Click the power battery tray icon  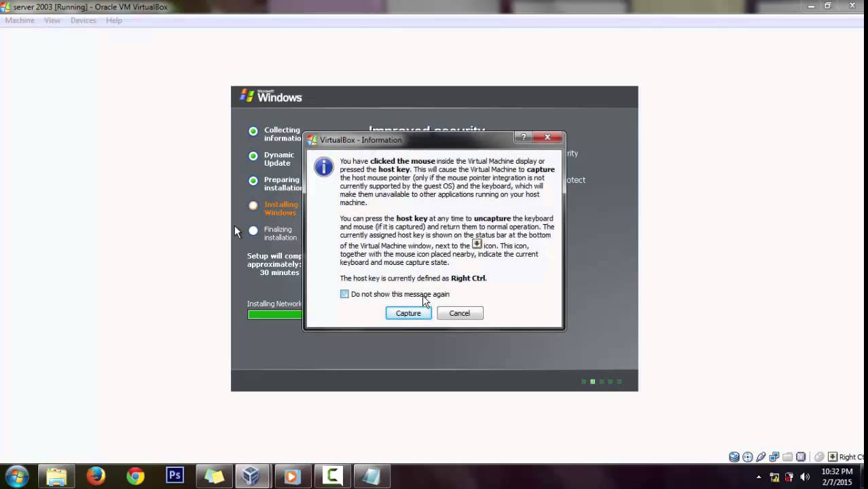click(789, 477)
